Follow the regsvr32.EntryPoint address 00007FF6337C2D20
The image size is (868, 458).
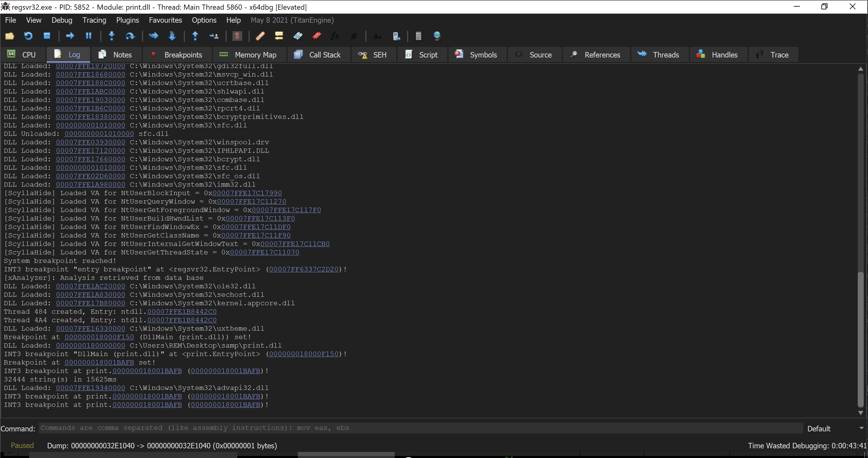(304, 269)
